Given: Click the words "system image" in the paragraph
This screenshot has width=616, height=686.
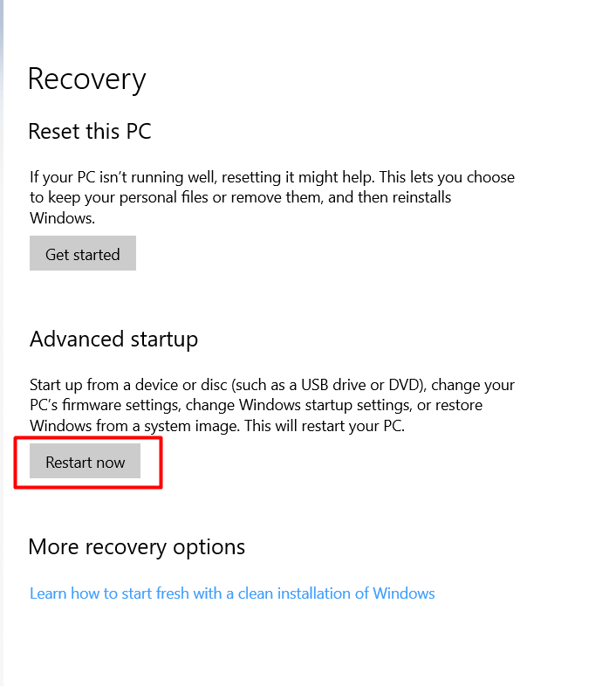Looking at the screenshot, I should click(192, 426).
